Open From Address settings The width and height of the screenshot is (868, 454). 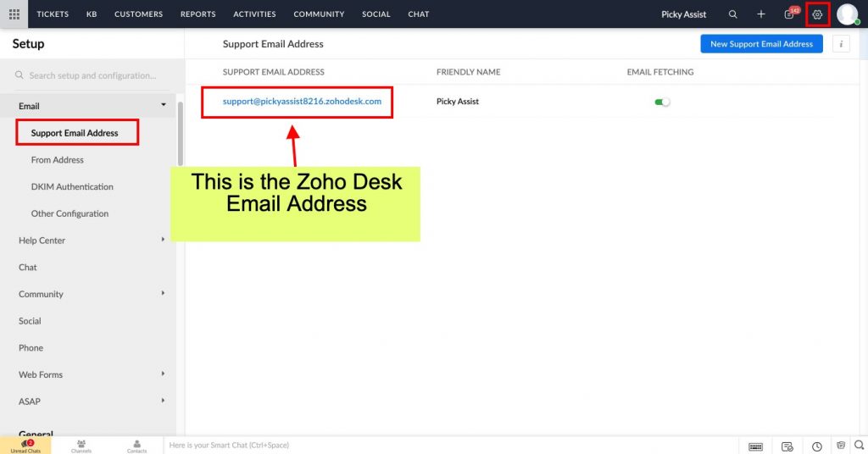click(57, 160)
